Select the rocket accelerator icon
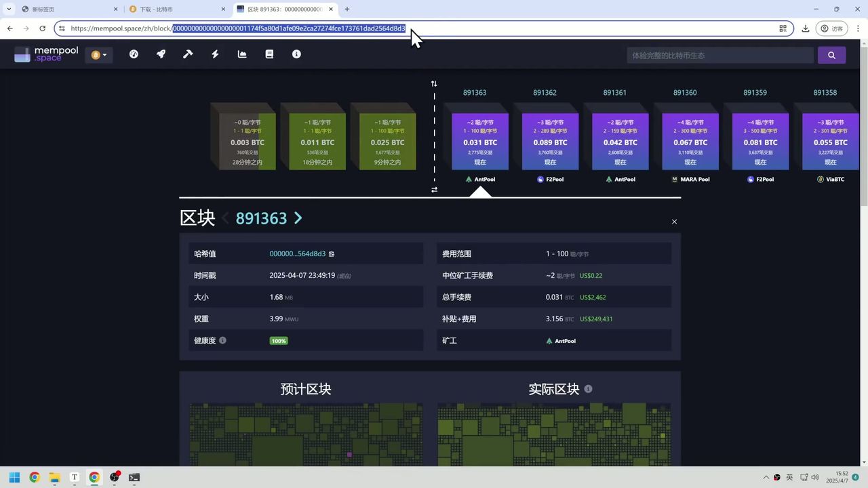 click(x=161, y=54)
